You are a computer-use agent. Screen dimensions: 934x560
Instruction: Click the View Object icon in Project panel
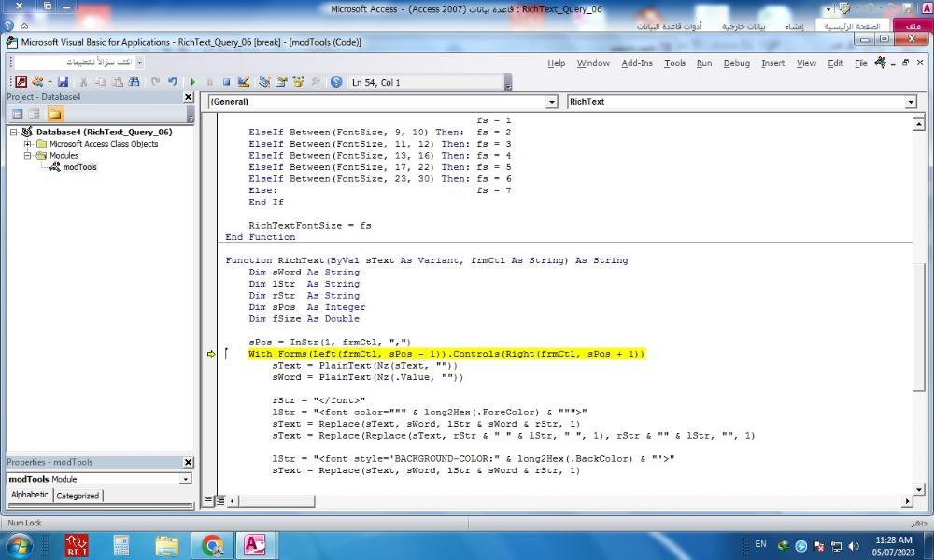(x=35, y=114)
